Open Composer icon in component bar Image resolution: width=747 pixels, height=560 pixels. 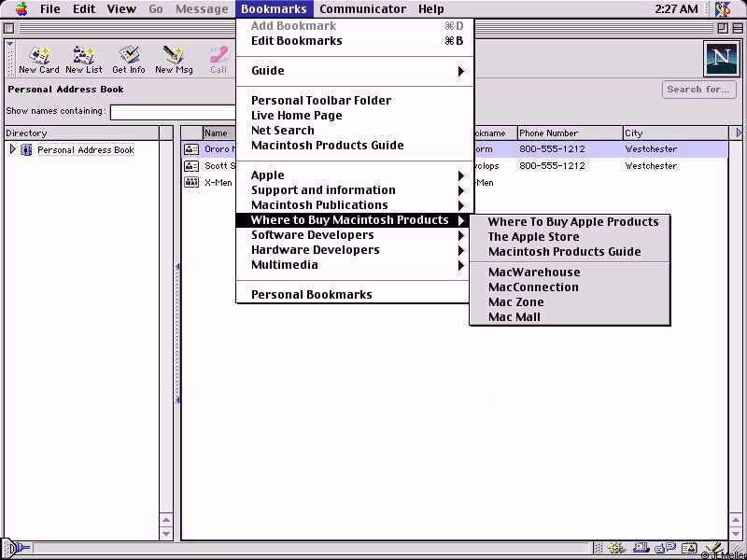713,548
